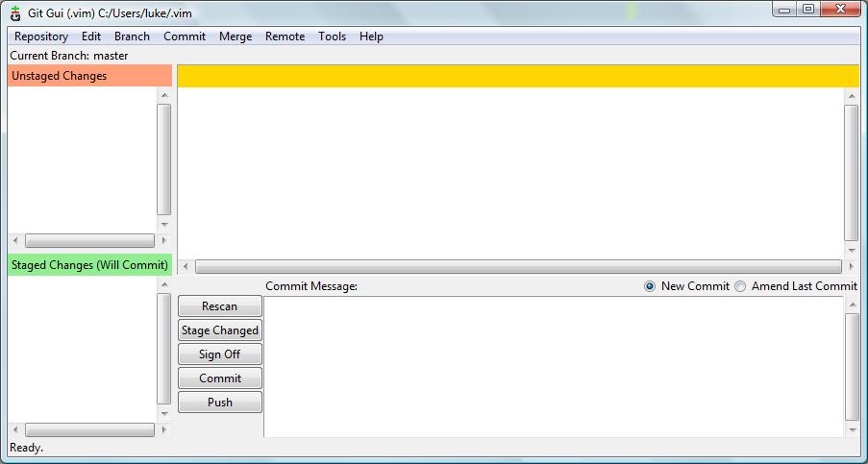Open the Repository menu
The image size is (868, 464).
pos(41,37)
